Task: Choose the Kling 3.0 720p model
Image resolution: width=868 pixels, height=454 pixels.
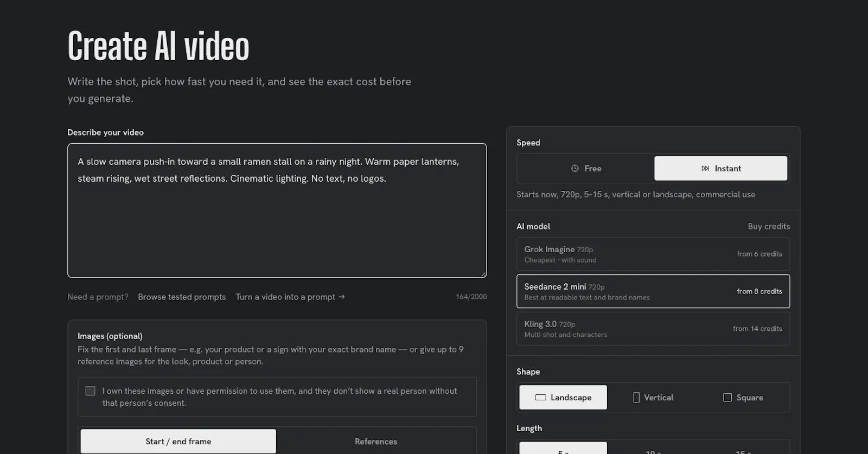Action: 653,329
